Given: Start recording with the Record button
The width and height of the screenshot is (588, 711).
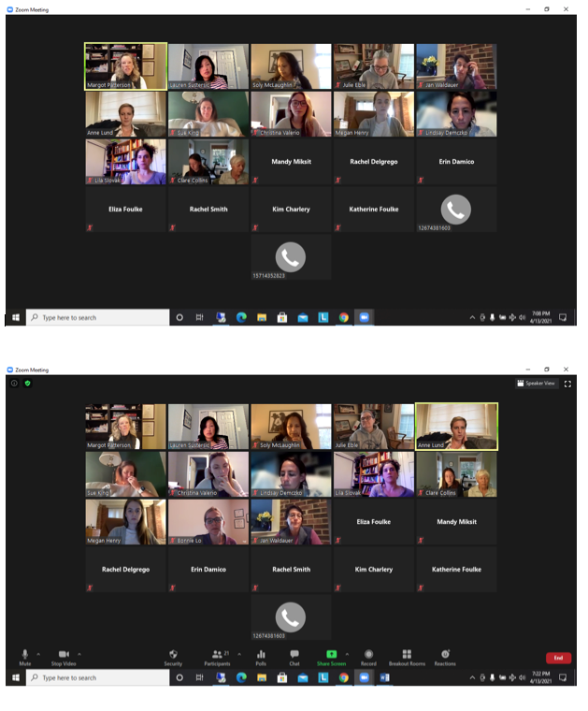Looking at the screenshot, I should (369, 654).
